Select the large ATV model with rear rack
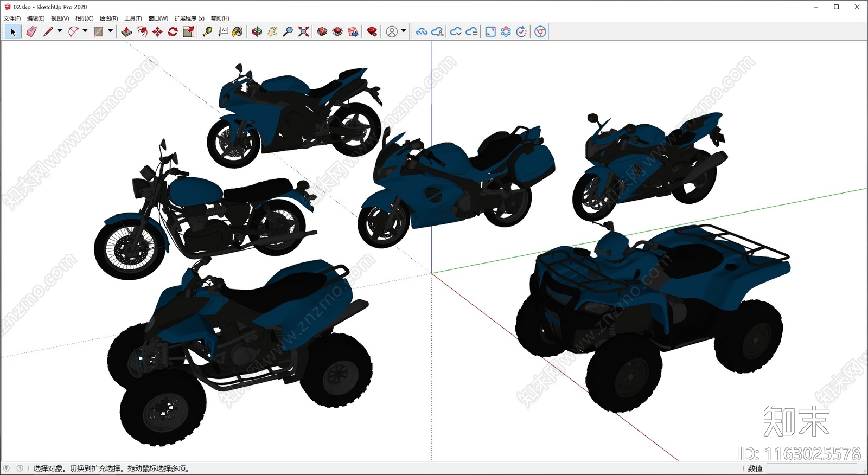Image resolution: width=868 pixels, height=475 pixels. coord(653,317)
